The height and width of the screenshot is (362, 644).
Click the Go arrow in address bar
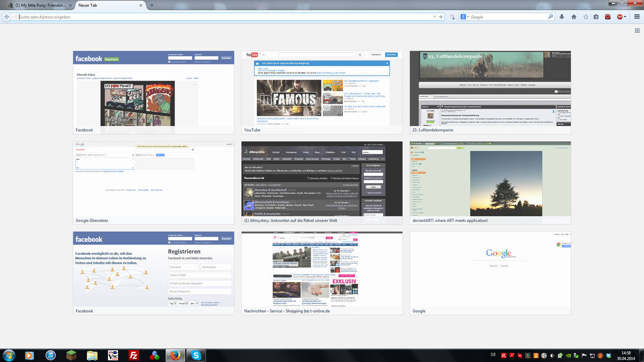pyautogui.click(x=441, y=17)
